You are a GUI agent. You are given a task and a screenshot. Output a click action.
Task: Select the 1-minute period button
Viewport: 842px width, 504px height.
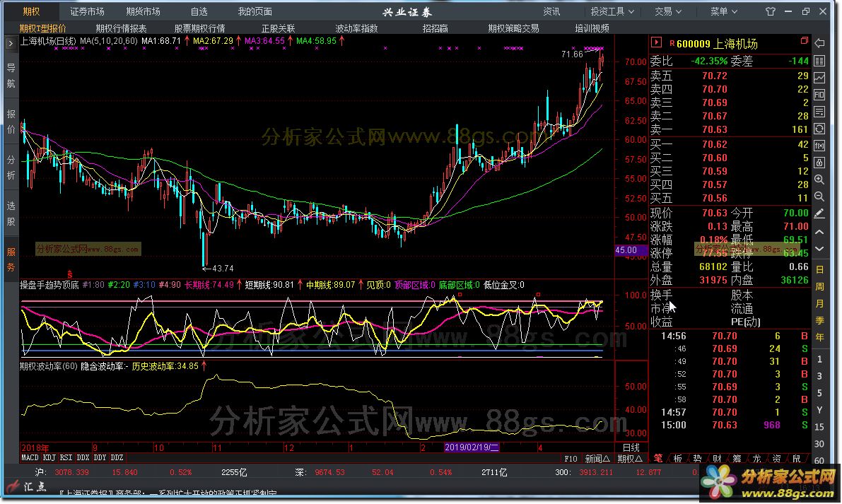819,359
